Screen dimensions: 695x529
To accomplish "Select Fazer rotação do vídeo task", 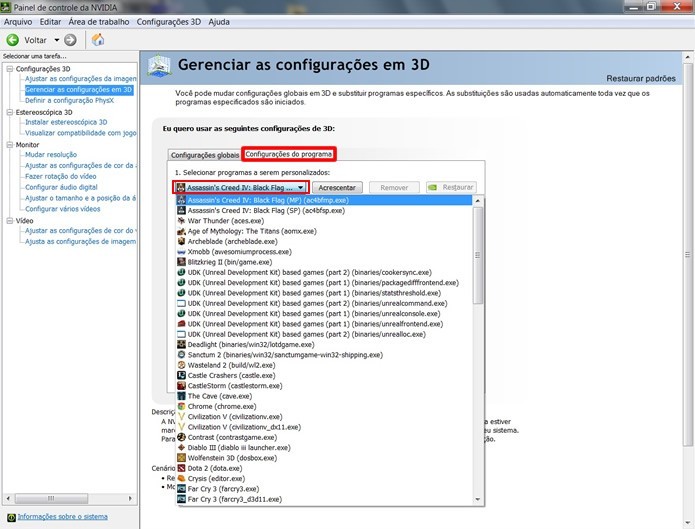I will pyautogui.click(x=61, y=176).
